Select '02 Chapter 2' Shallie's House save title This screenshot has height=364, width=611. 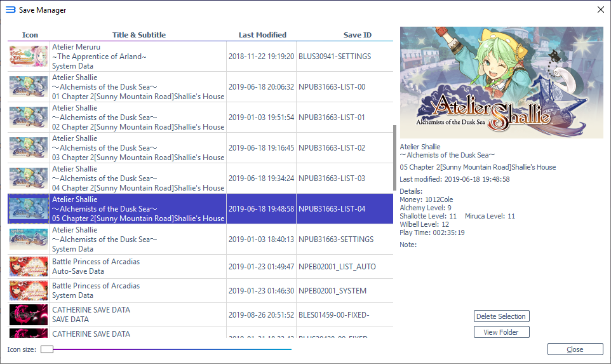click(138, 117)
